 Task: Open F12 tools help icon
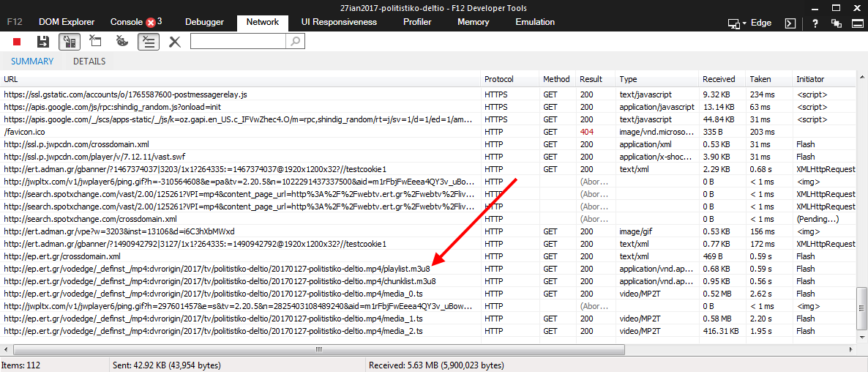(815, 23)
